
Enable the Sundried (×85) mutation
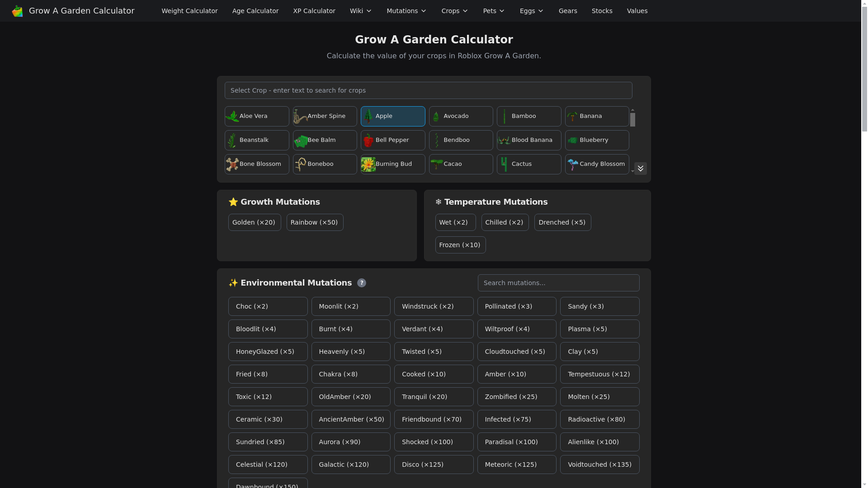click(x=268, y=442)
